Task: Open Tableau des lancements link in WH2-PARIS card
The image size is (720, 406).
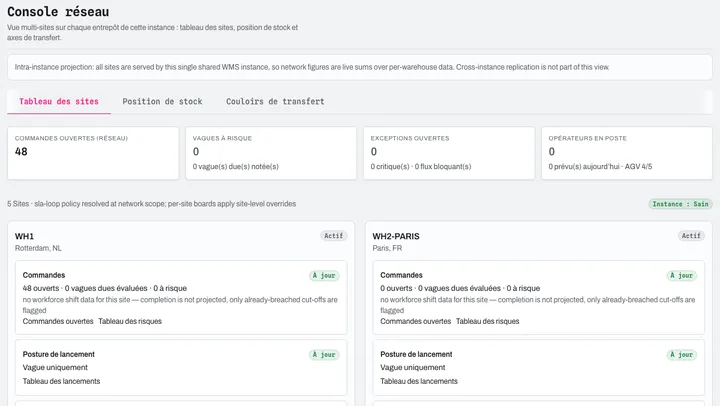Action: [419, 381]
